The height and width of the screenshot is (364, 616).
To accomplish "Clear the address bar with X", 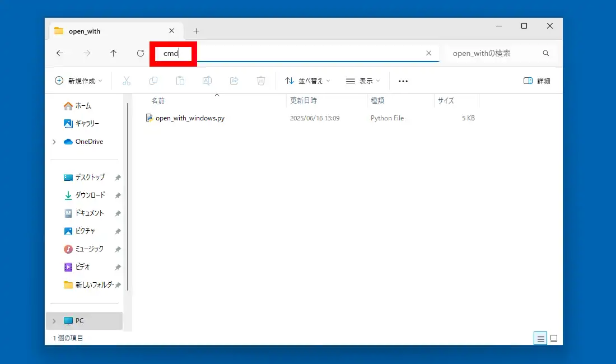I will pos(428,53).
